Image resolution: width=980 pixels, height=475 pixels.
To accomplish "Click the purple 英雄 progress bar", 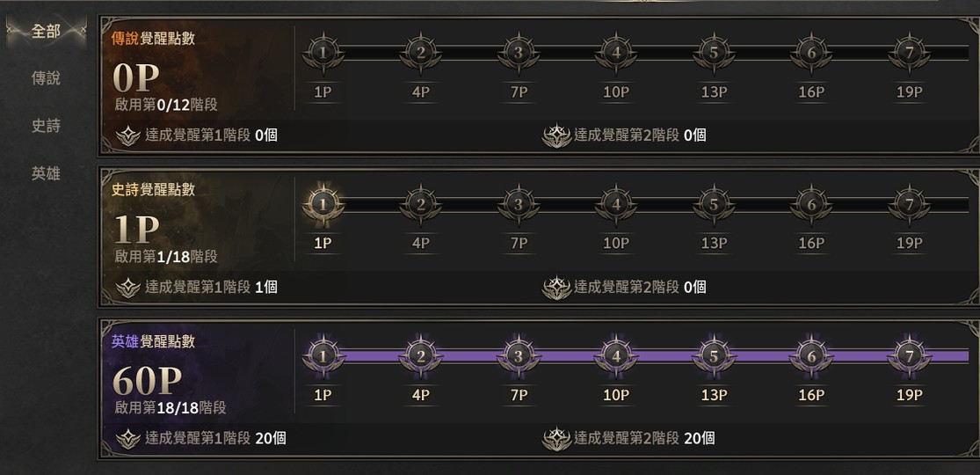I will pos(637,356).
